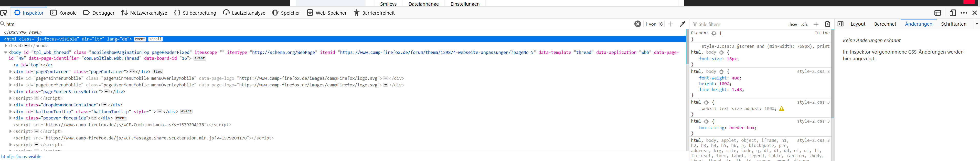Image resolution: width=980 pixels, height=161 pixels.
Task: Open WCF.Message.Share.ScExtension.min.js link
Action: [146, 138]
